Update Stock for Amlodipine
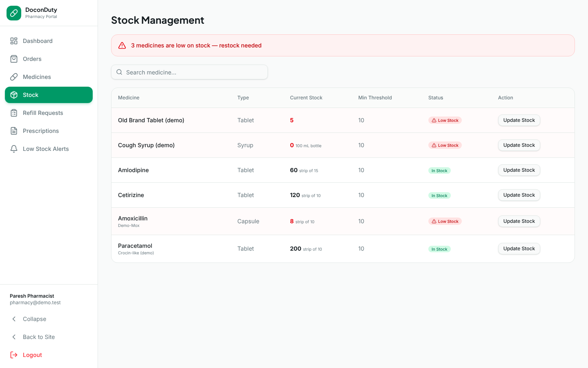Viewport: 588px width, 368px height. point(519,170)
